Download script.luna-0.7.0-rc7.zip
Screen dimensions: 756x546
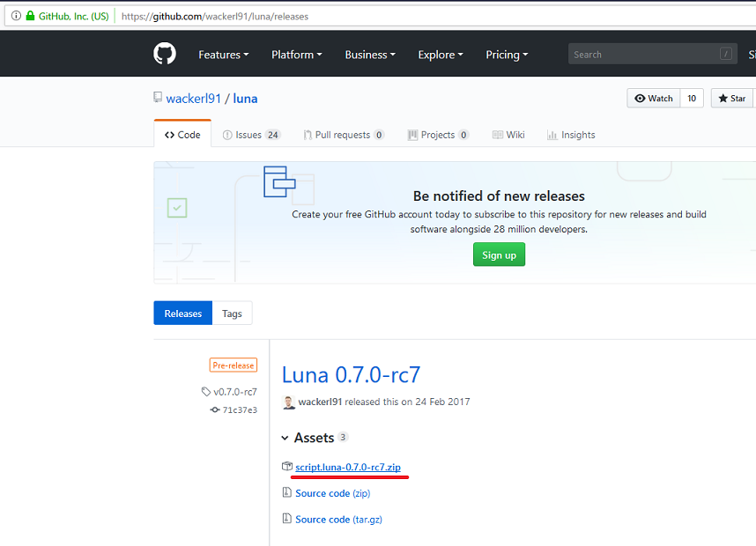348,467
